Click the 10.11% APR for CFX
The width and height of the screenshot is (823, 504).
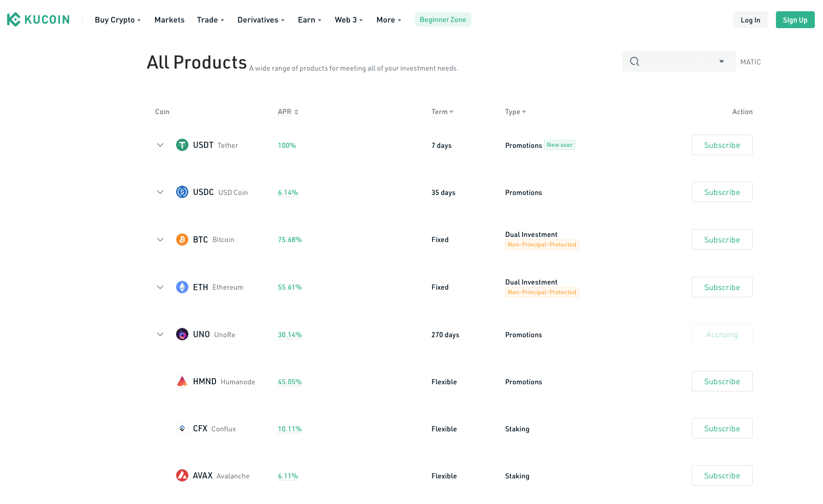(290, 429)
